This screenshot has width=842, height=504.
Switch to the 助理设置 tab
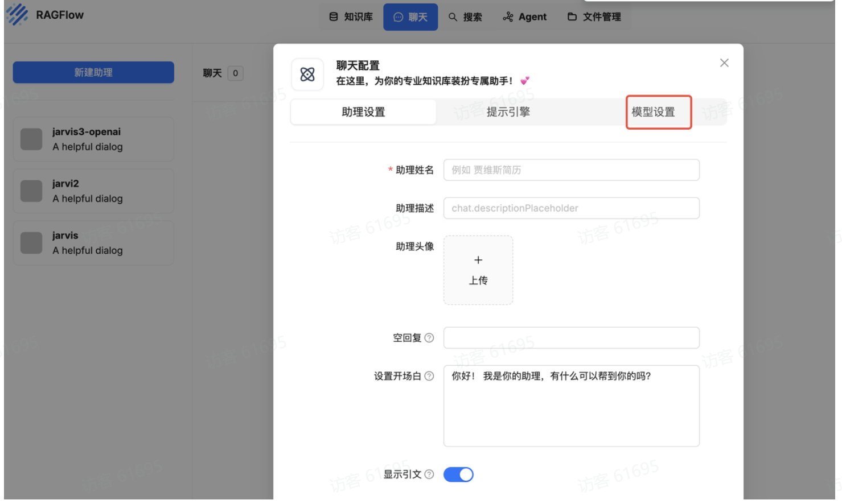click(363, 112)
